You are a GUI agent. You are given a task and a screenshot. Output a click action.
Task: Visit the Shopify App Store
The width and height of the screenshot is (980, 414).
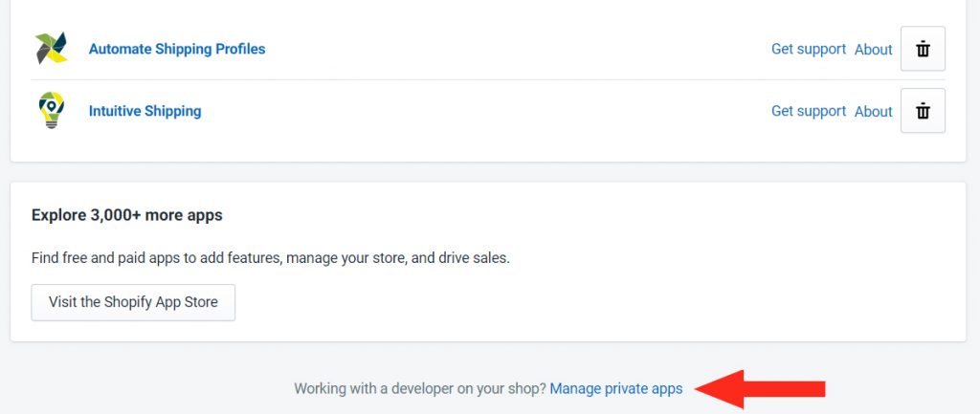pos(133,302)
